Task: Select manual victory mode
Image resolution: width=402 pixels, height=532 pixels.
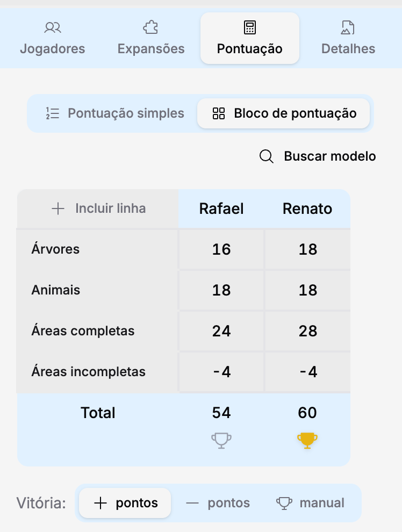Action: click(x=311, y=503)
